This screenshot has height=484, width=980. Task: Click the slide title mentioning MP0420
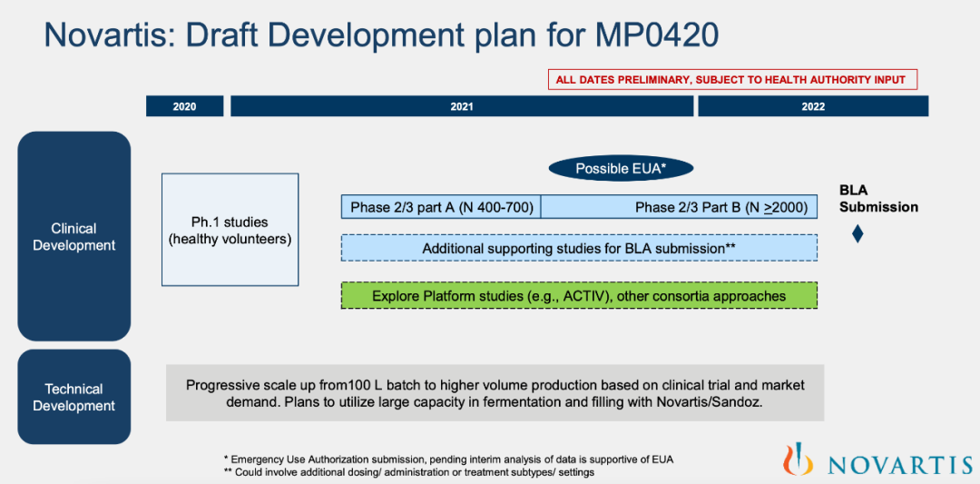click(381, 36)
